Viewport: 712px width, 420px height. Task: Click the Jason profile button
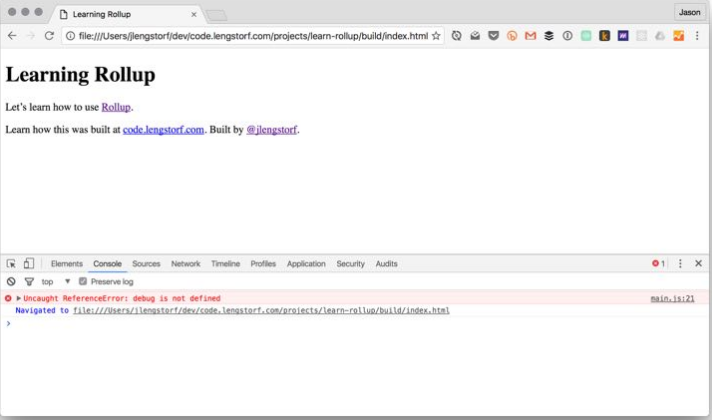[689, 12]
